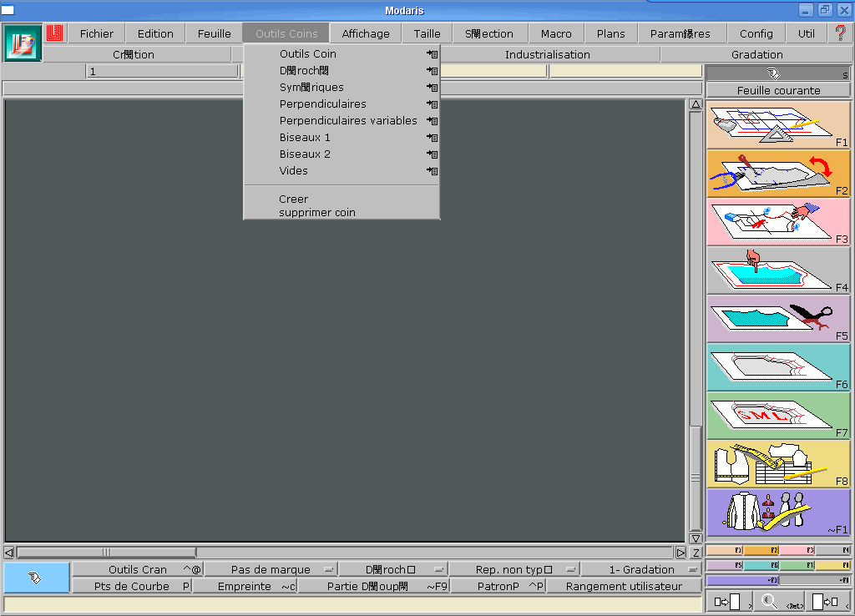Click the horizontal scrollbar thumb

106,553
